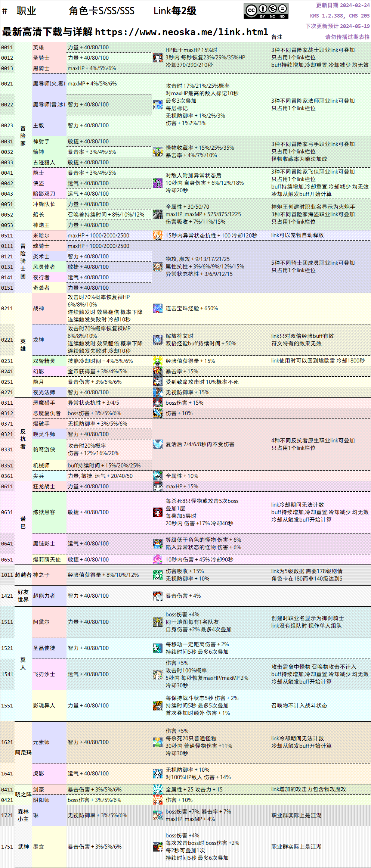Click the 墨玄 link skill icon
This screenshot has height=868, width=371.
pyautogui.click(x=158, y=847)
